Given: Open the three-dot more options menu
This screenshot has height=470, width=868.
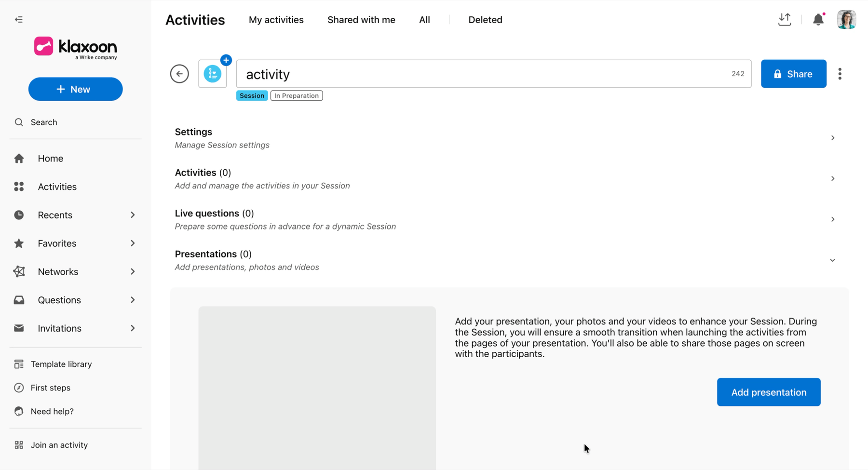Looking at the screenshot, I should (840, 74).
